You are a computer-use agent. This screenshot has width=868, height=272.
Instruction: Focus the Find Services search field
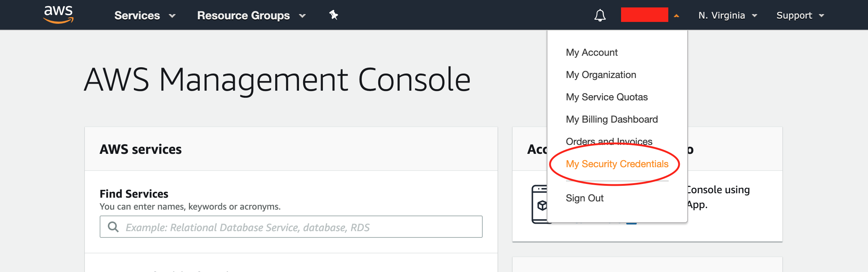(298, 227)
